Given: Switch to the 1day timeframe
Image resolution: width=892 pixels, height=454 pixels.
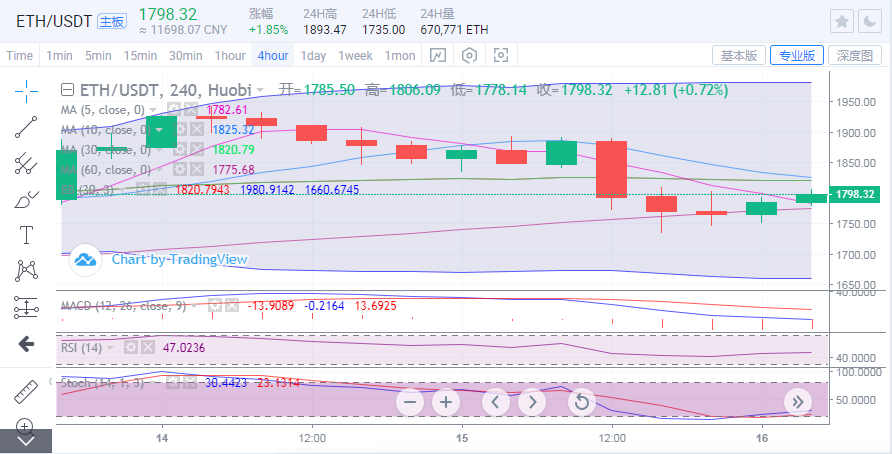Looking at the screenshot, I should (x=313, y=56).
